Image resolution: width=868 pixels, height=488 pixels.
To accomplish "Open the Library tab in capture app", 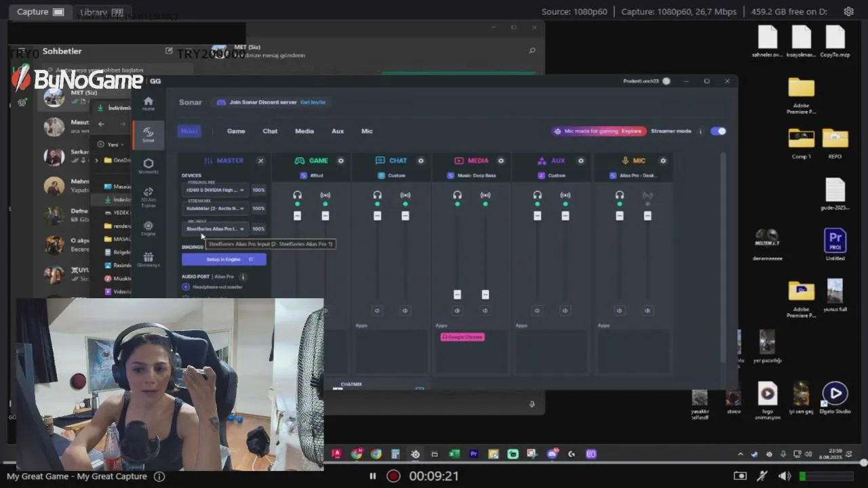I will [x=102, y=12].
